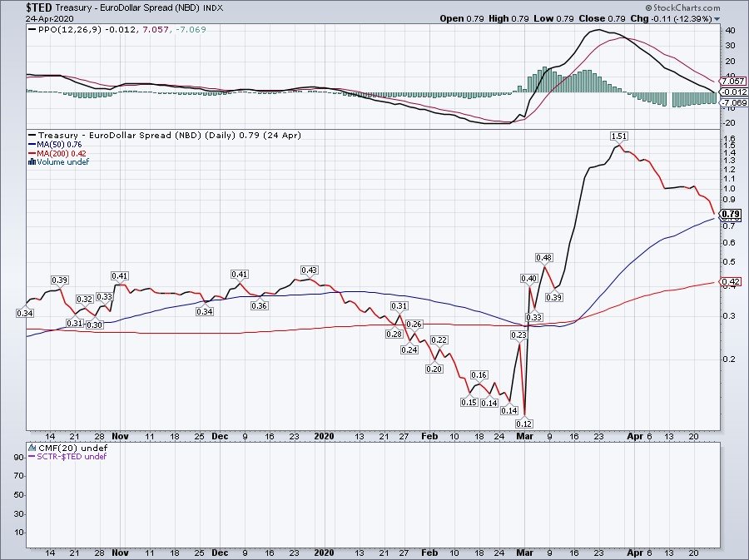Viewport: 749px width, 560px height.
Task: Click the 0.42 MA(200) value tag on axis
Action: click(x=732, y=282)
